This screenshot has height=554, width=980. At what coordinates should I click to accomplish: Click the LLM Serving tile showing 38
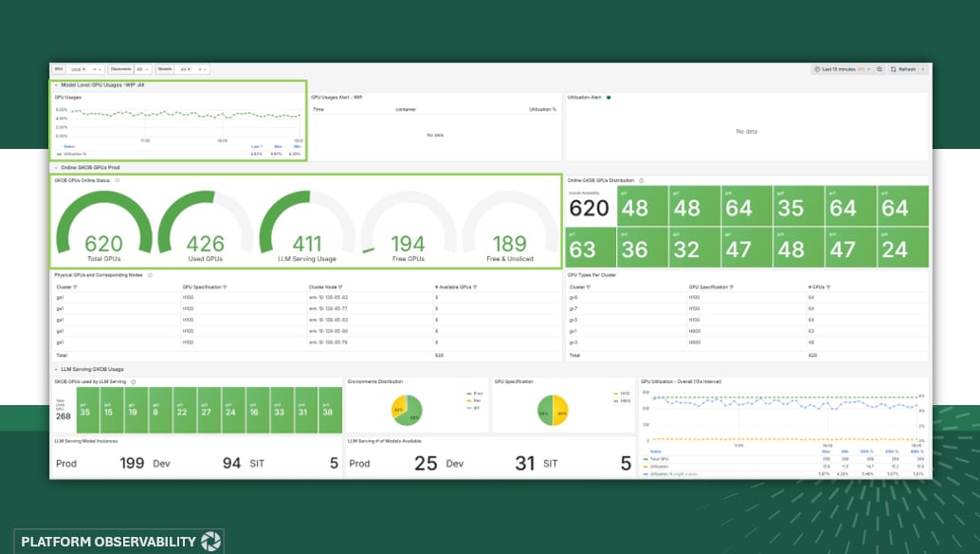click(330, 410)
